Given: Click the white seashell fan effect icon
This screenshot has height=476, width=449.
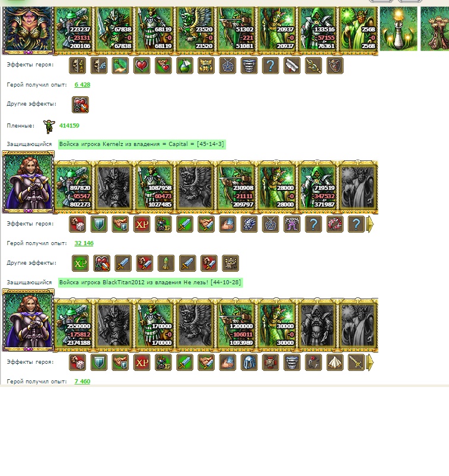Looking at the screenshot, I should [335, 363].
